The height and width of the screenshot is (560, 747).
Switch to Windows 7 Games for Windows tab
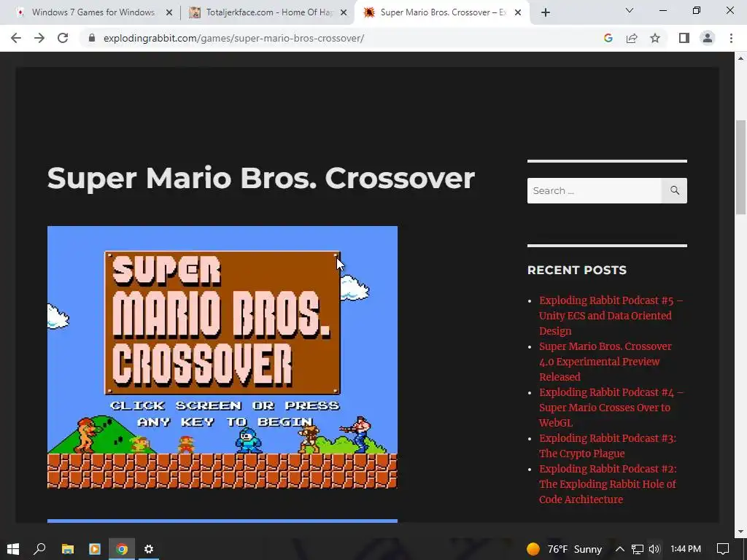click(93, 12)
